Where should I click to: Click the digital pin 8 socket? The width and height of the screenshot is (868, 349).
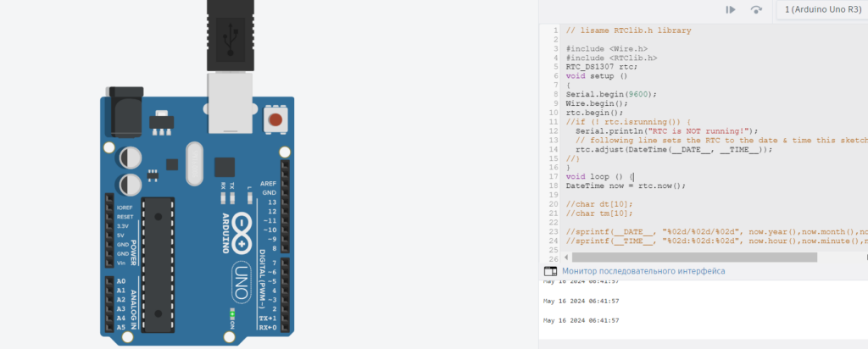[285, 248]
